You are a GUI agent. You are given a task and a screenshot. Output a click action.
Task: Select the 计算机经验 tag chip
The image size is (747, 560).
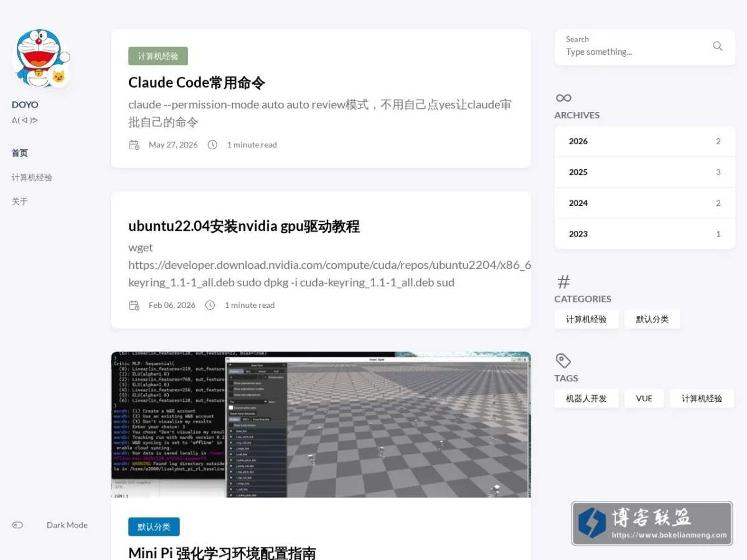[702, 399]
